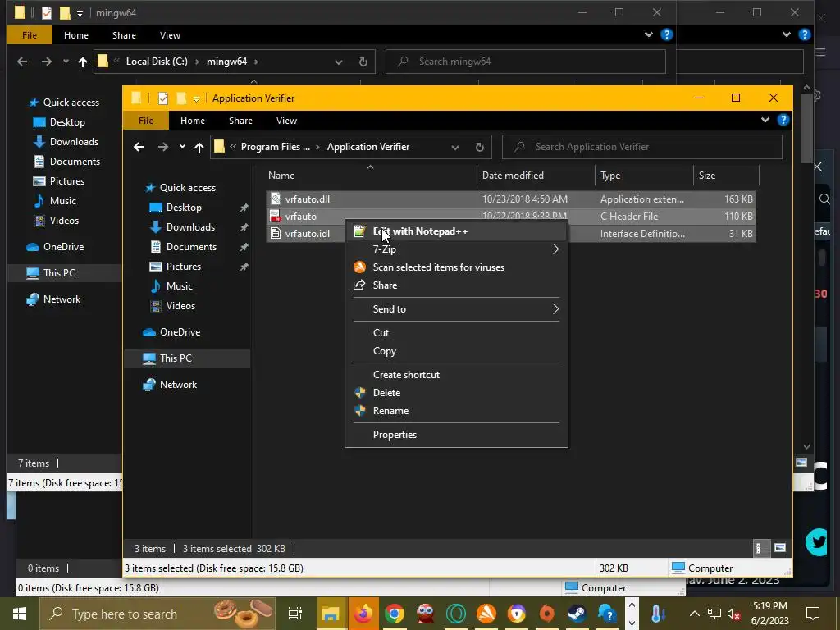Open the 7-Zip submenu
This screenshot has width=840, height=630.
coord(456,249)
